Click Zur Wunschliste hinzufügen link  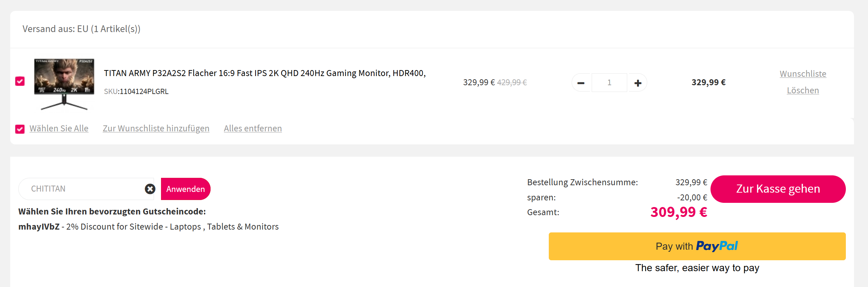[156, 129]
